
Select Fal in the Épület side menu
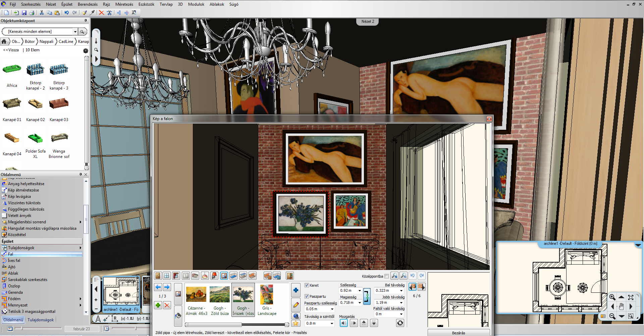[x=42, y=254]
